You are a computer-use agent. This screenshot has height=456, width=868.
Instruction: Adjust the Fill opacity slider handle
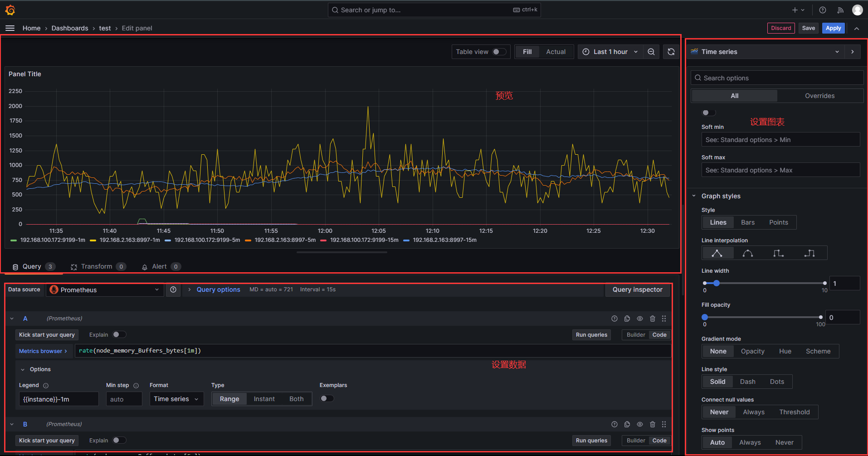click(x=705, y=317)
